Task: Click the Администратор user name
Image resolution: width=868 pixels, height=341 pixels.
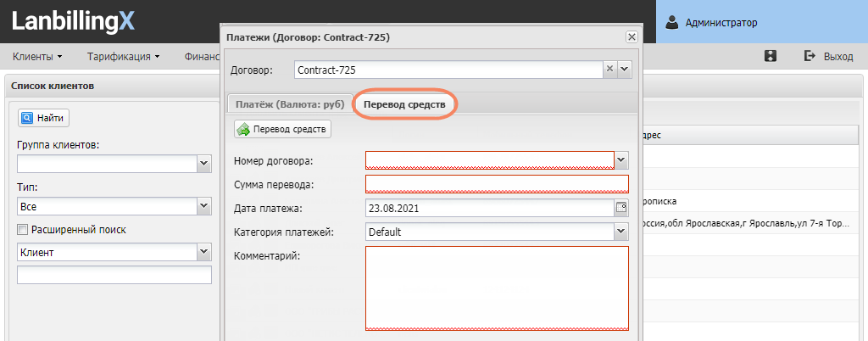Action: point(721,23)
